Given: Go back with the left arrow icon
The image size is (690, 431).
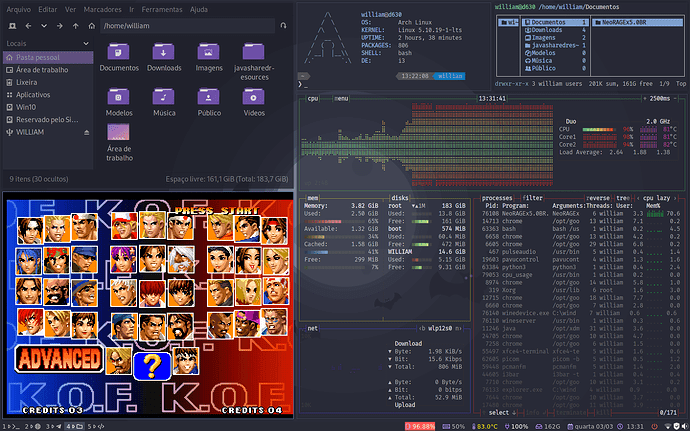Looking at the screenshot, I should [29, 26].
